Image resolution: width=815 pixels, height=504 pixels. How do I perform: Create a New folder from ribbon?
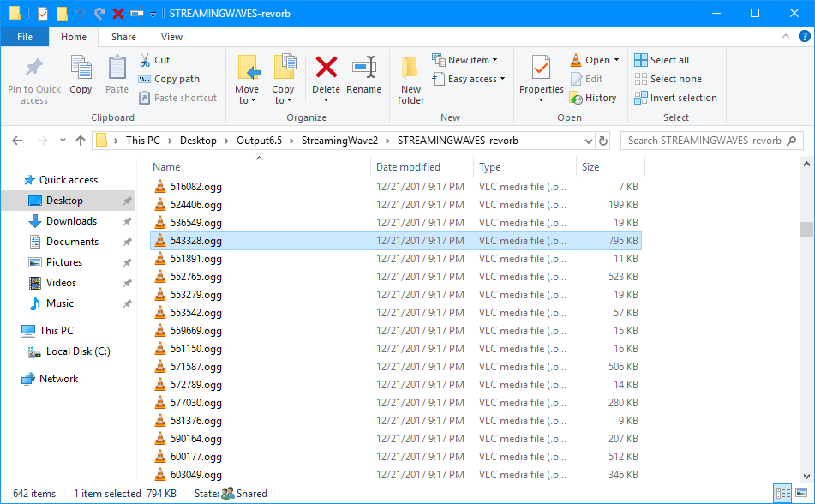tap(410, 79)
